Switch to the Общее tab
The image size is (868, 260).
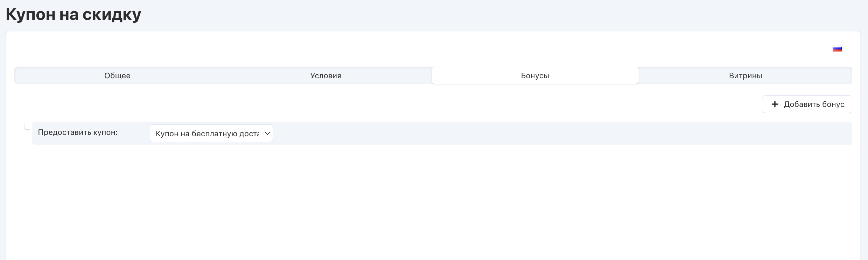coord(117,75)
